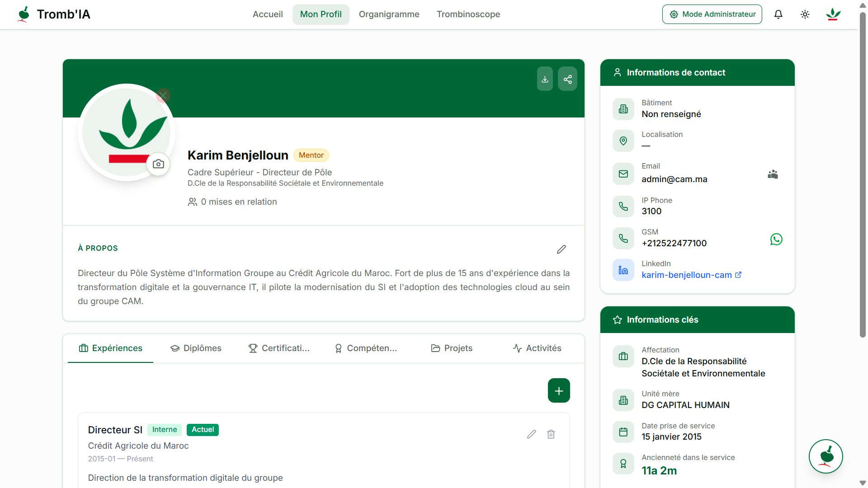This screenshot has height=488, width=868.
Task: Delete the Directeur SI experience
Action: coord(551,434)
